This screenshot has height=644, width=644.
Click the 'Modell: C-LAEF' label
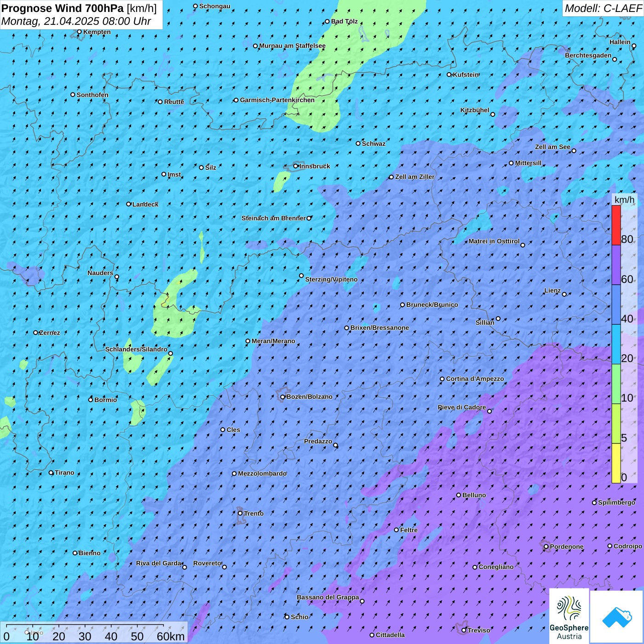pos(603,8)
